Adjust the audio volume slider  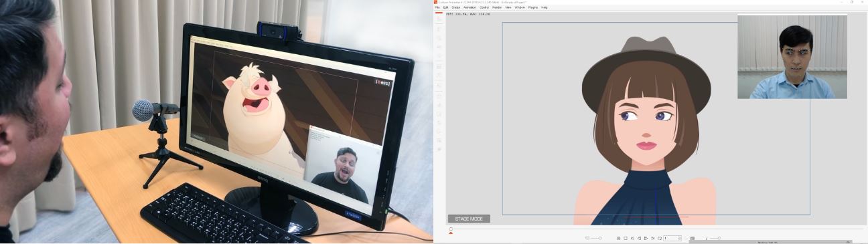pos(715,238)
